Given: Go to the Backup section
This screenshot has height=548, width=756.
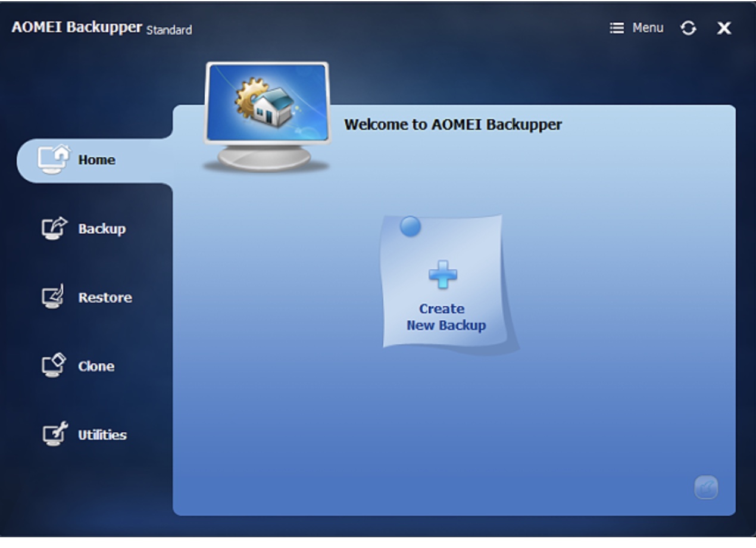Looking at the screenshot, I should click(84, 229).
